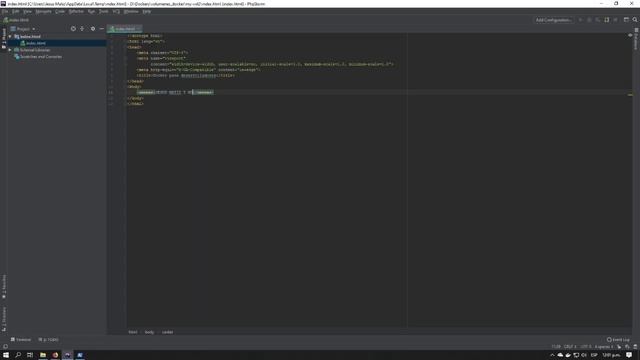Click the warning stripe mark on scrollbar

point(630,95)
